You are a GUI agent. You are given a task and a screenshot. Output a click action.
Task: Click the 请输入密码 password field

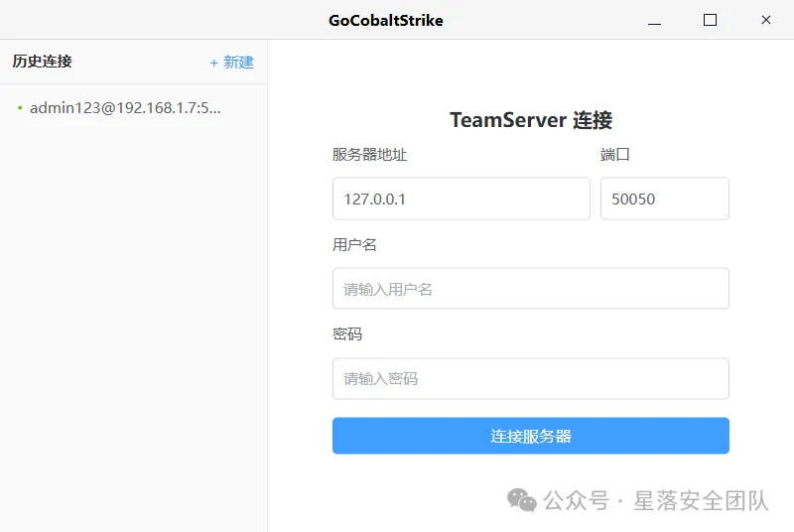tap(531, 378)
